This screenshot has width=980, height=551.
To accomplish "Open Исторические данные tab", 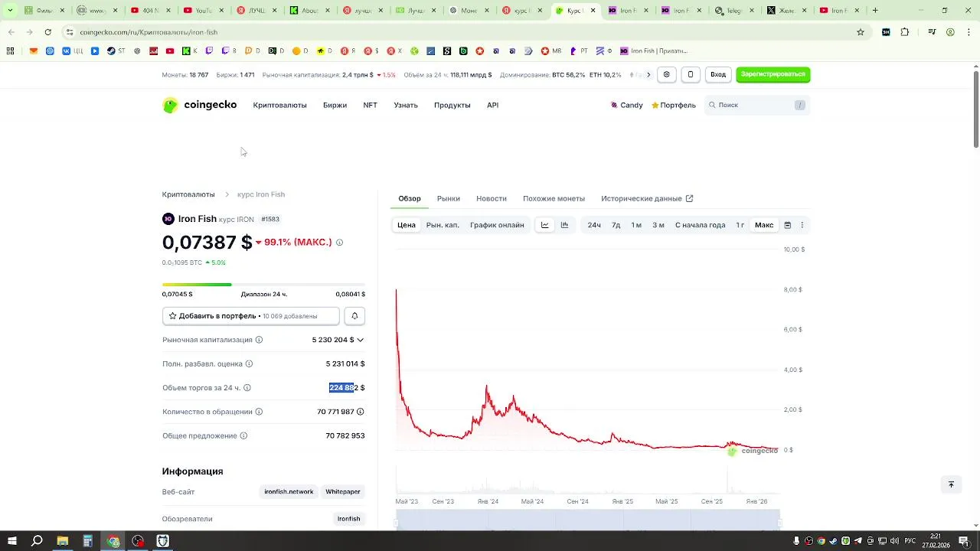I will click(647, 198).
